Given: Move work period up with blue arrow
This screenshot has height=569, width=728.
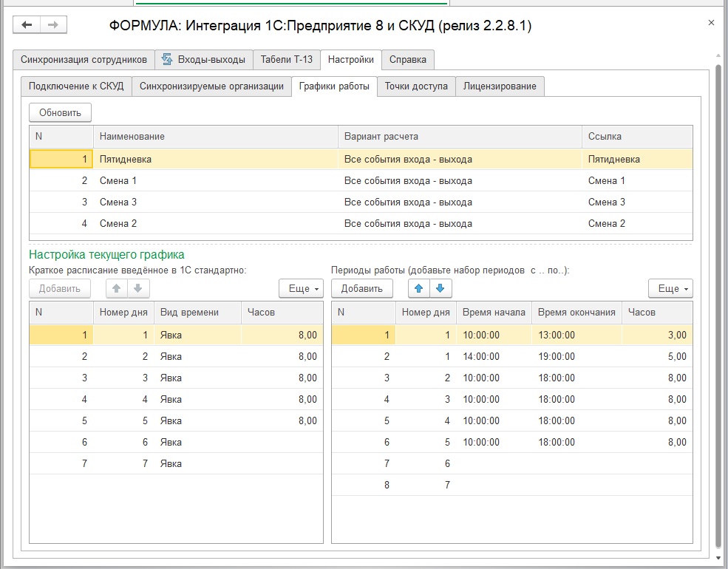Looking at the screenshot, I should [419, 288].
